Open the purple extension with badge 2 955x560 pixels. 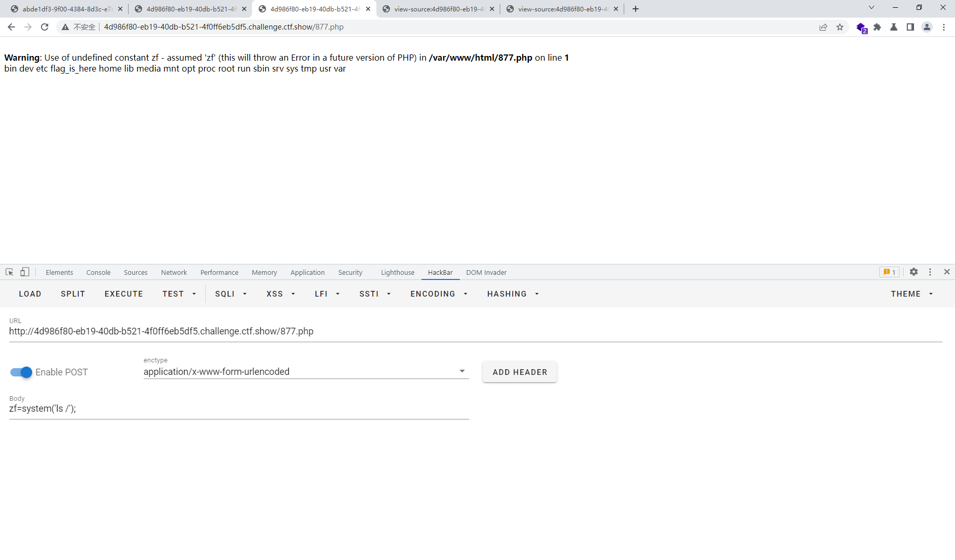pyautogui.click(x=861, y=27)
